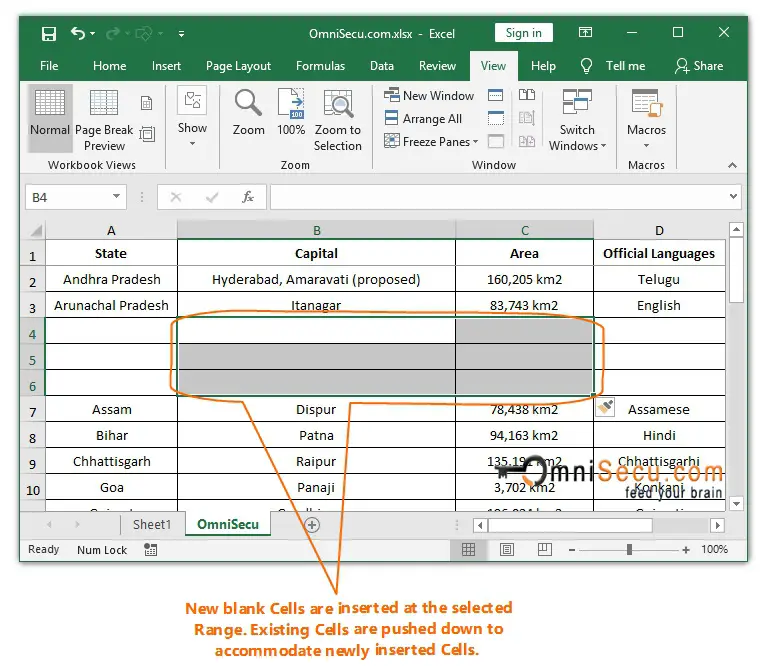Click Arrange All windows
This screenshot has height=666, width=763.
pos(423,119)
